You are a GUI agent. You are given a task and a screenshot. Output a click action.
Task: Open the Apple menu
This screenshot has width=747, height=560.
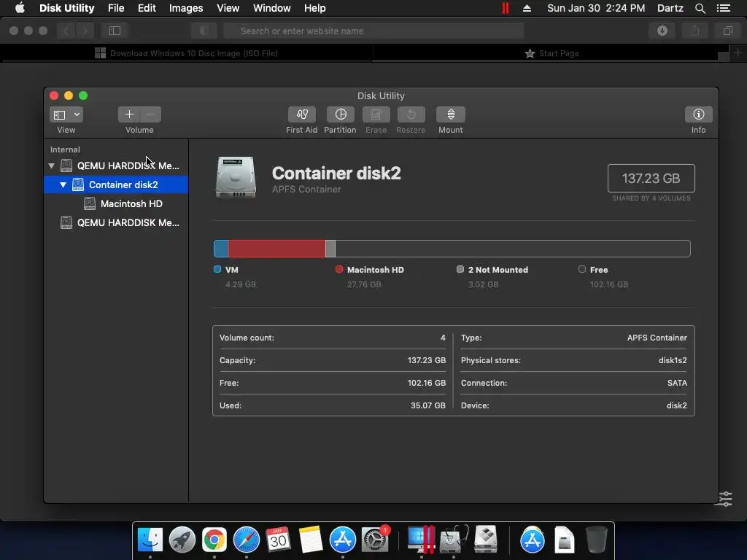click(20, 8)
